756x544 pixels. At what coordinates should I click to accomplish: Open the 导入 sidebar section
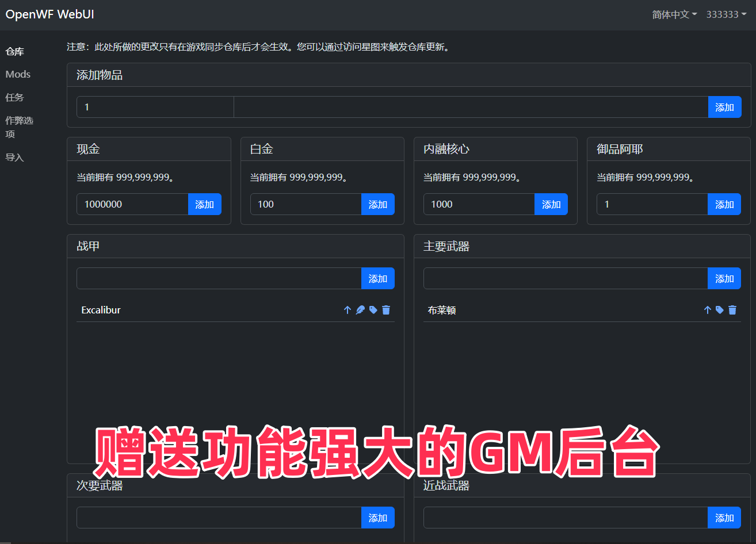pyautogui.click(x=14, y=156)
